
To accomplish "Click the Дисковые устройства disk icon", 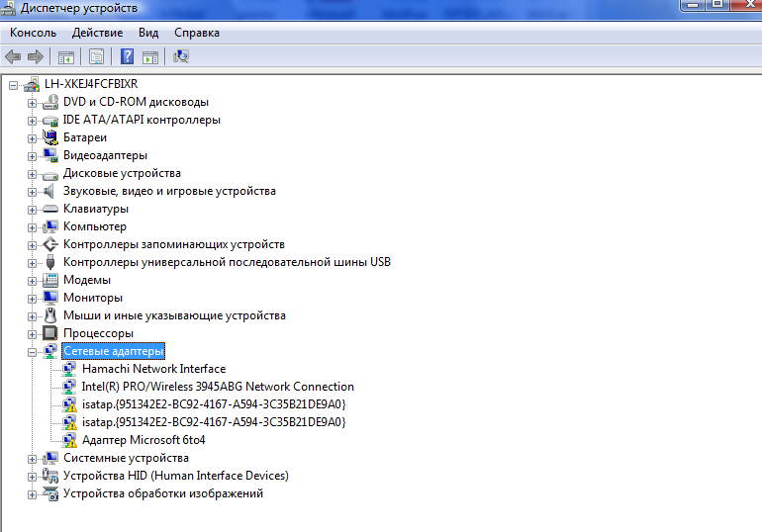I will pos(50,175).
